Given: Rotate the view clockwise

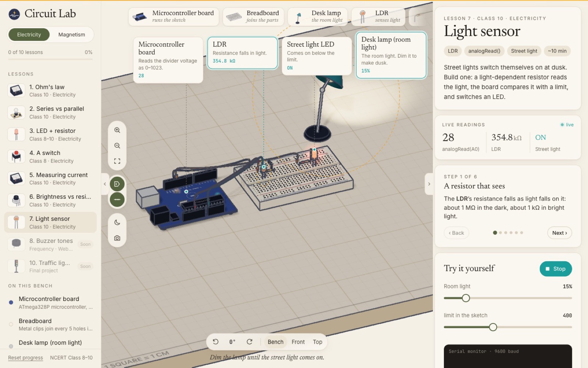Looking at the screenshot, I should [250, 342].
